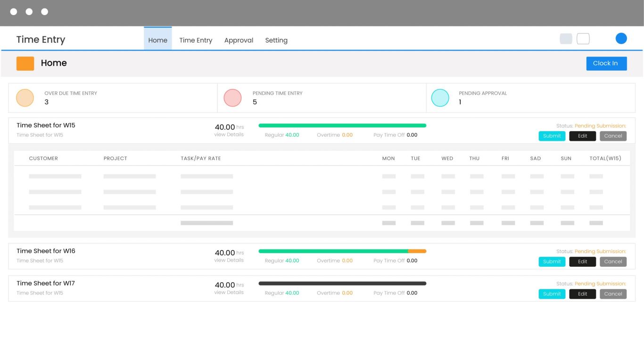
Task: Open the Setting section
Action: [276, 40]
